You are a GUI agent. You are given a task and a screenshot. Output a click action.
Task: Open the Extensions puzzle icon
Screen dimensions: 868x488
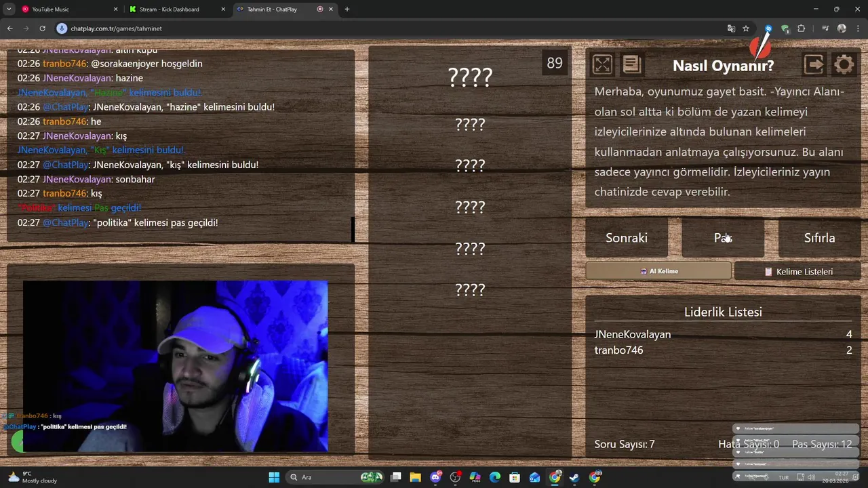tap(802, 28)
